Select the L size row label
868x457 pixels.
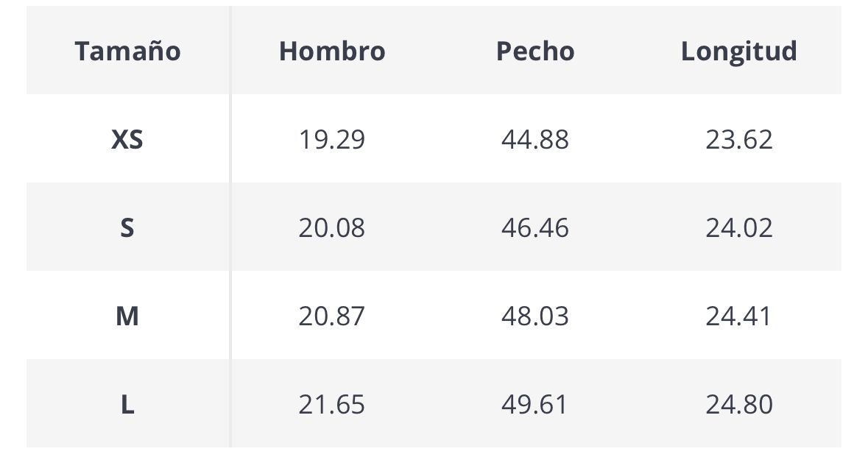(x=127, y=405)
